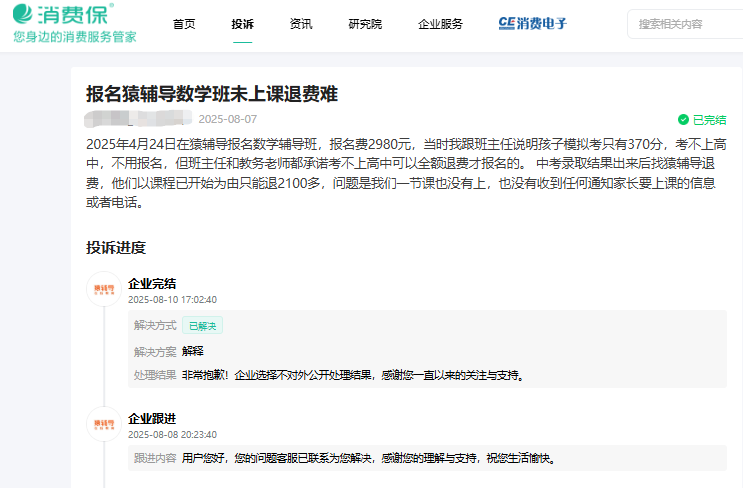Click the 企业完结 progress heading

coord(152,283)
